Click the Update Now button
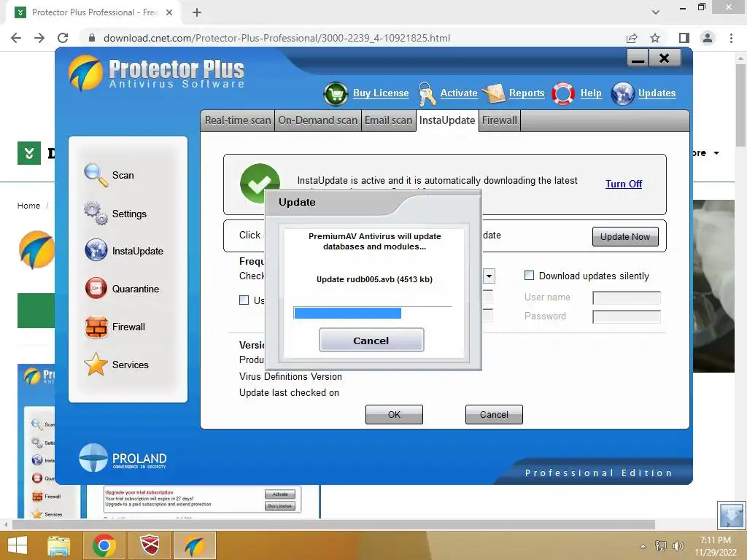The image size is (747, 560). pos(625,237)
